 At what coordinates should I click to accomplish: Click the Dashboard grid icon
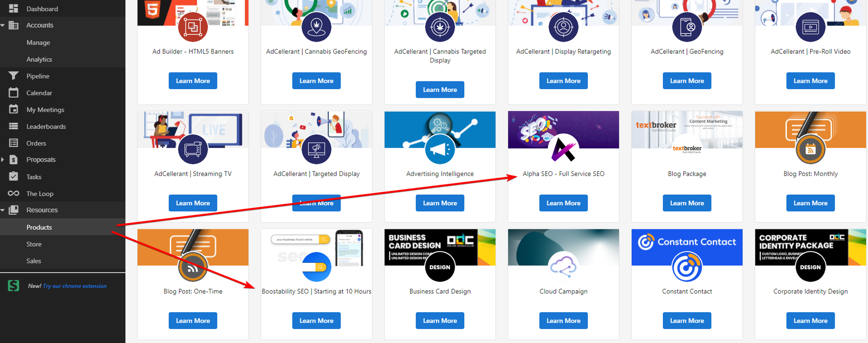click(13, 9)
